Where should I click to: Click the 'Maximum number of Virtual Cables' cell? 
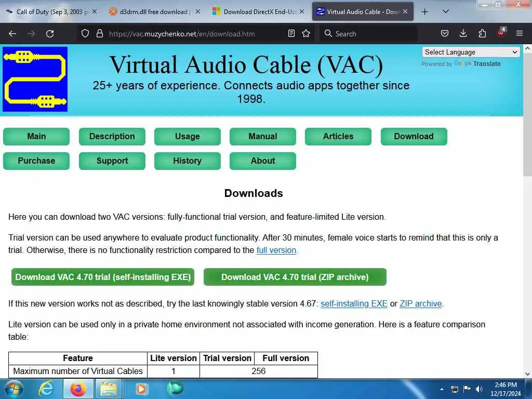(78, 371)
